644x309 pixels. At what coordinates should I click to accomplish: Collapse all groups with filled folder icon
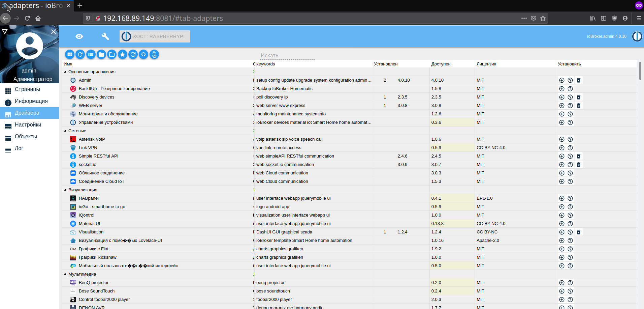pos(101,54)
